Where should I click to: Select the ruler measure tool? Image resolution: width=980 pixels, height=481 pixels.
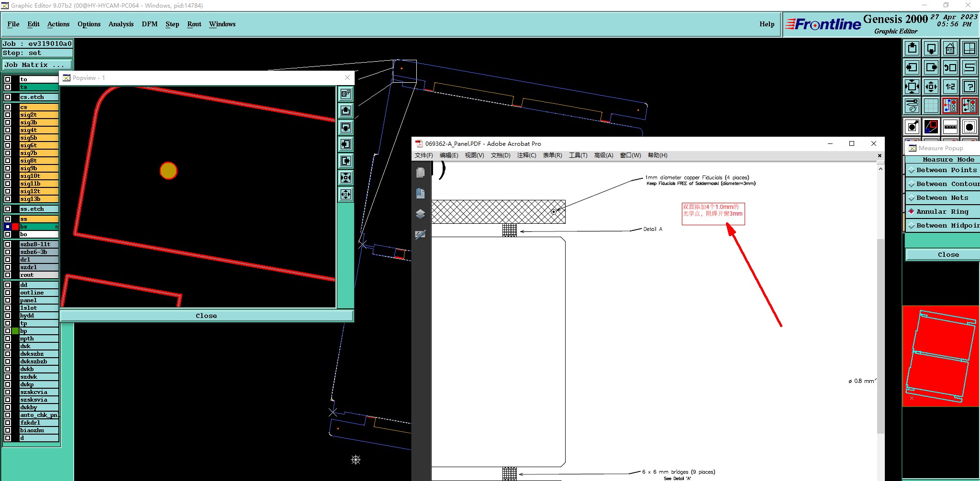click(950, 127)
